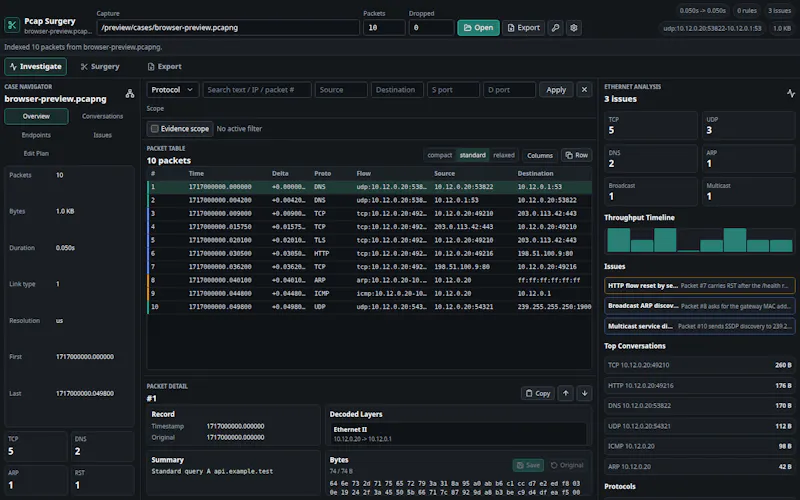Click the 0 rules badge in the top bar
This screenshot has height=500, width=800.
pyautogui.click(x=746, y=11)
